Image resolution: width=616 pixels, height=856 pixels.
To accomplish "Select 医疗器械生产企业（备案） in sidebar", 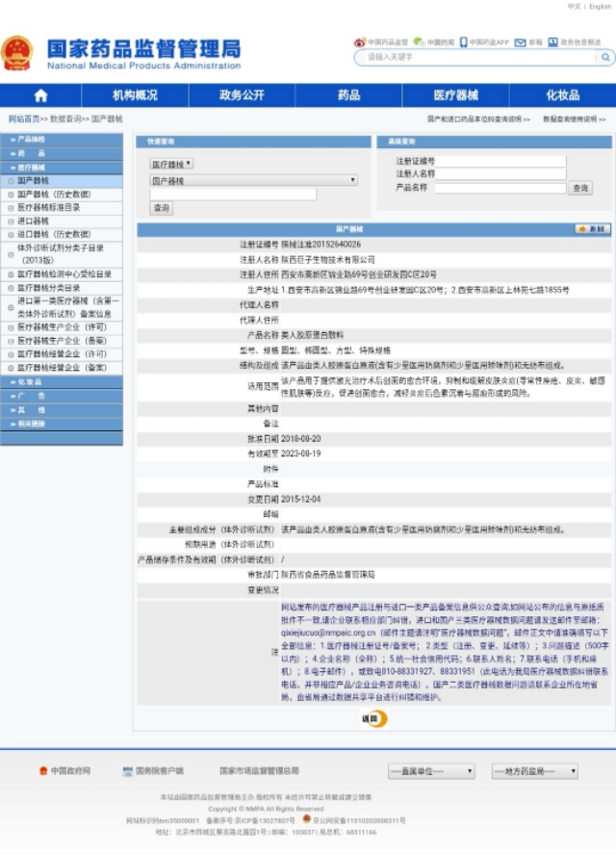I will (61, 341).
